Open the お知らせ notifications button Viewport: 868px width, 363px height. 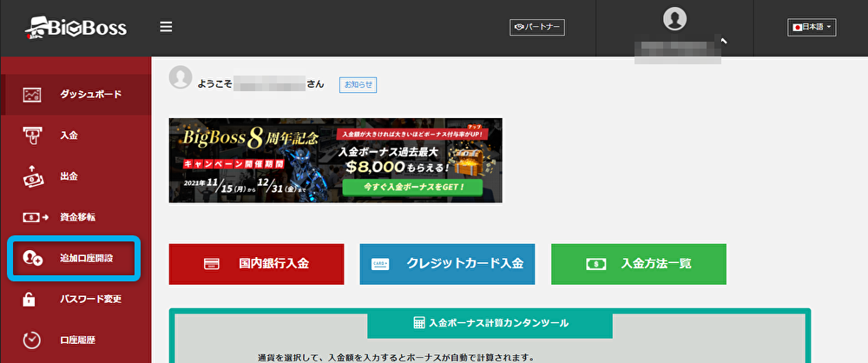click(358, 85)
